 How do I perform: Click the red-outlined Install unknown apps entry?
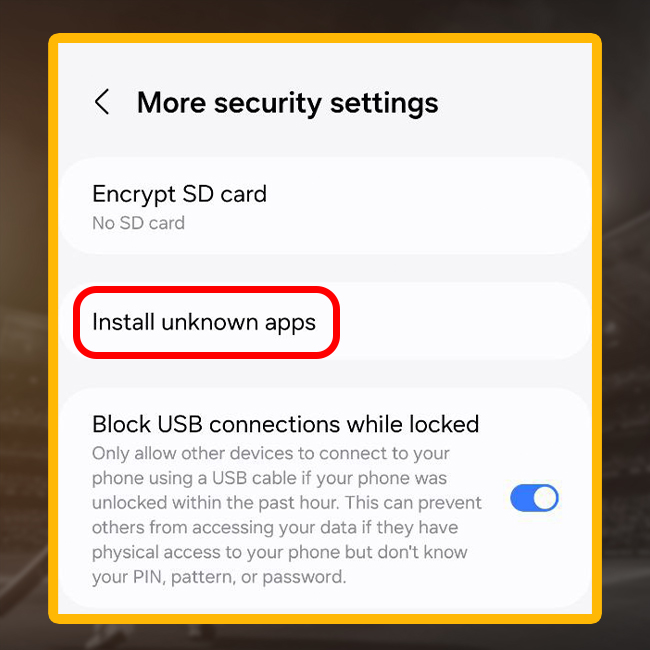point(206,323)
